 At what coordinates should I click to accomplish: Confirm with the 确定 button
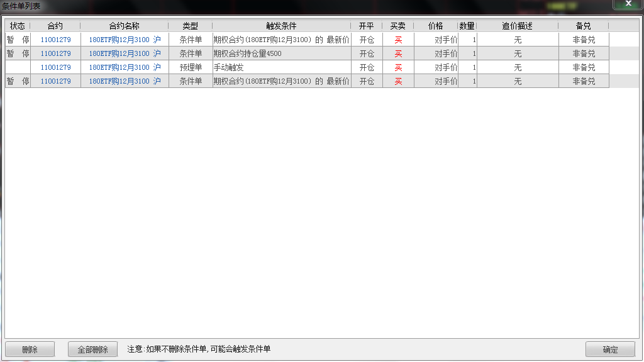[x=609, y=349]
